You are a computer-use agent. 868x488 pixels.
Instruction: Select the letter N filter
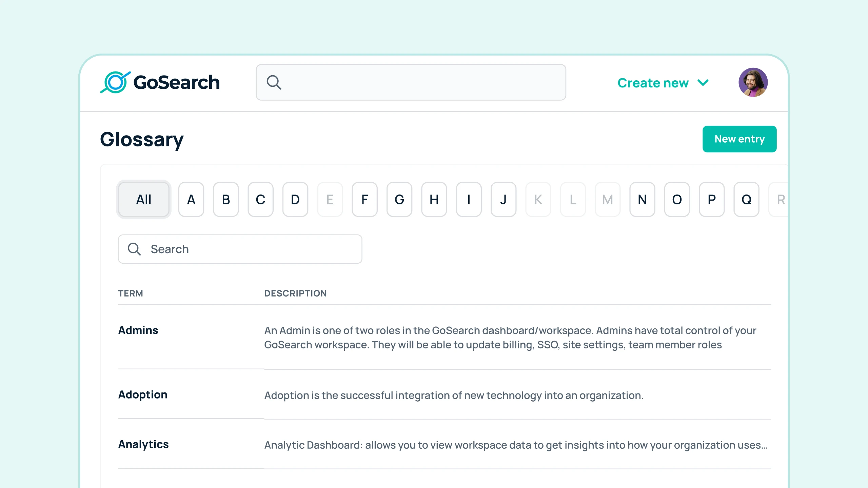point(642,200)
